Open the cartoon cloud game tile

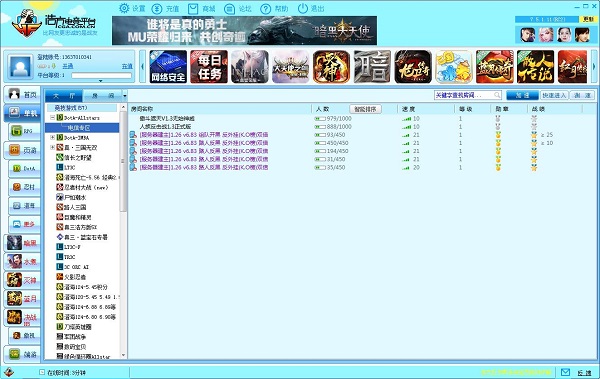click(x=454, y=67)
